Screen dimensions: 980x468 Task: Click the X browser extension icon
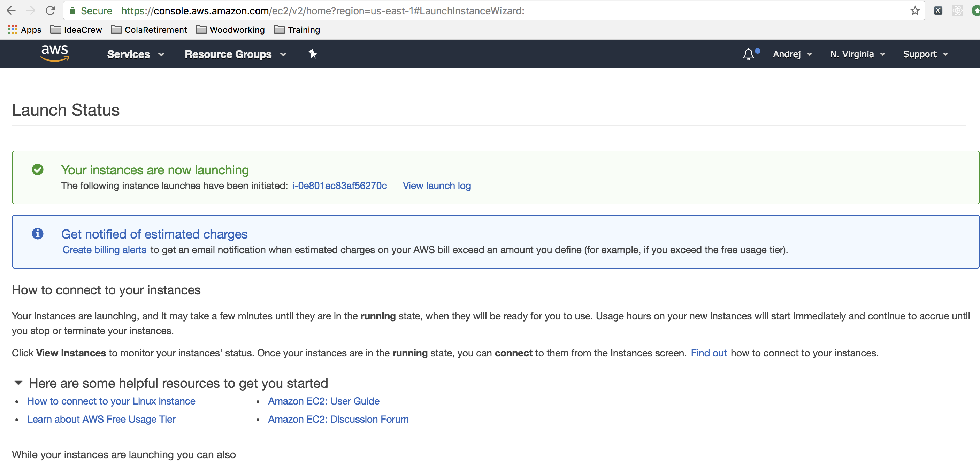click(938, 11)
